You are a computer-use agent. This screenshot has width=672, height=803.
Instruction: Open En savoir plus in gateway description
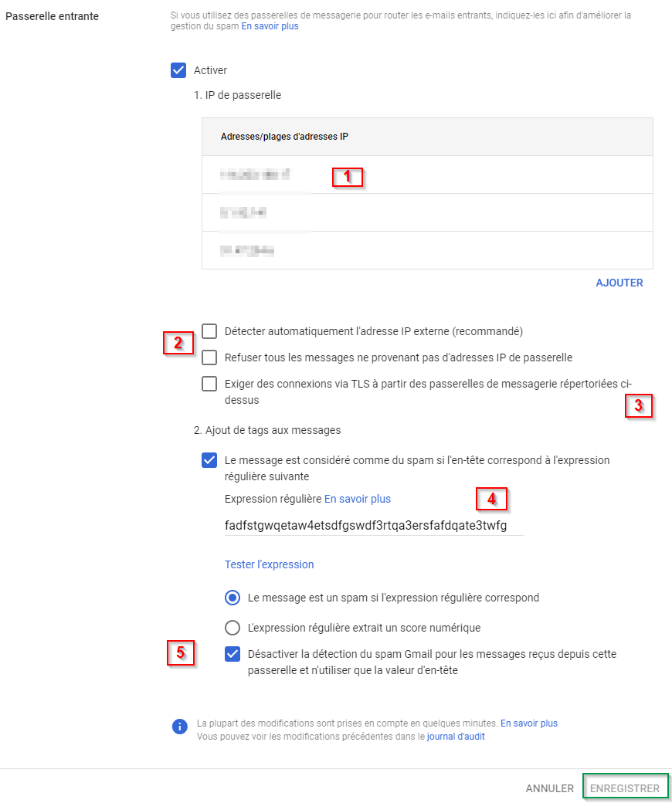tap(270, 26)
